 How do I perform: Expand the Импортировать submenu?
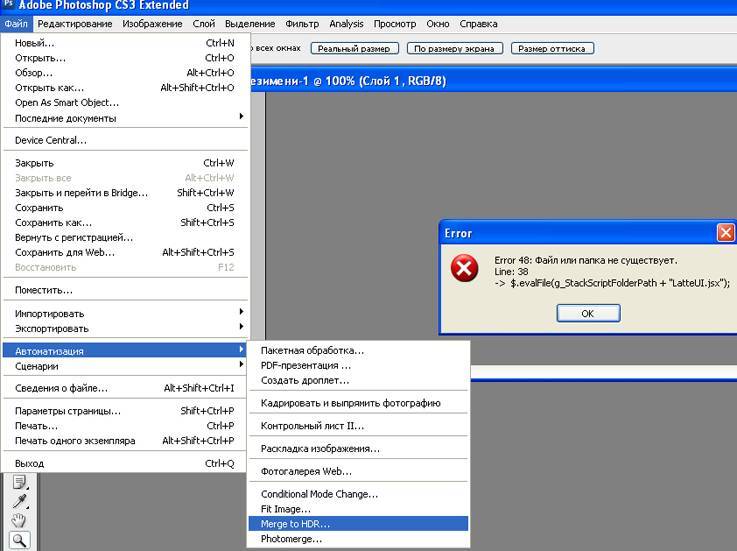click(x=125, y=313)
